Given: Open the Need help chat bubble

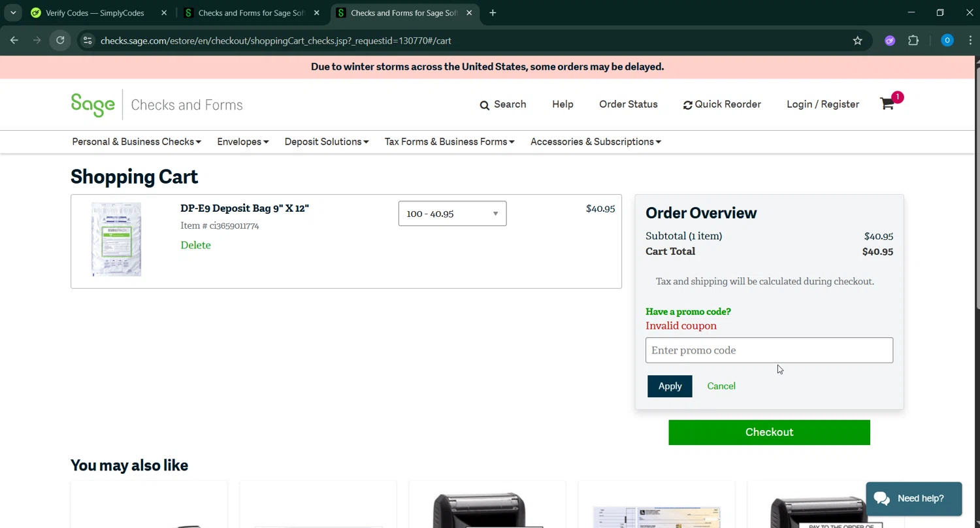Looking at the screenshot, I should (914, 499).
